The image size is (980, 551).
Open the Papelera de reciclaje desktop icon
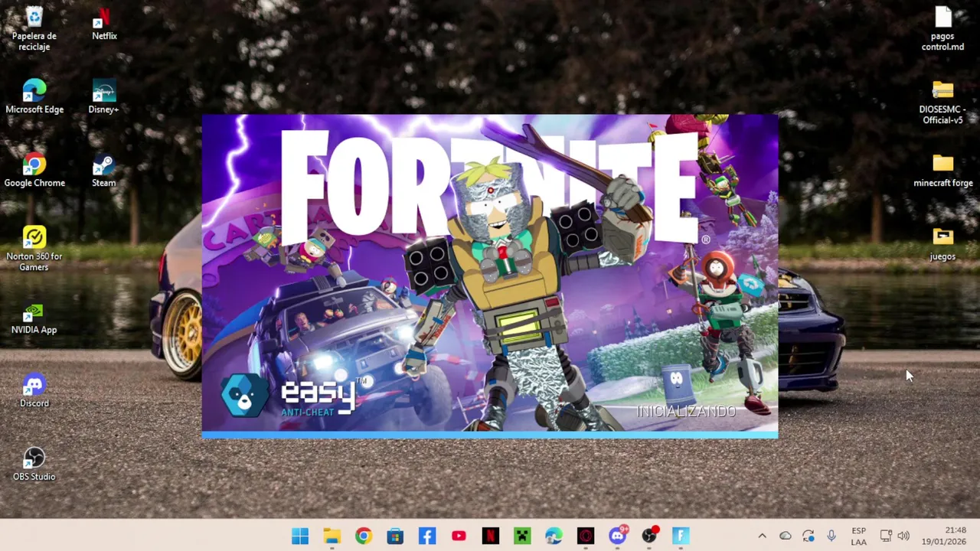point(34,28)
